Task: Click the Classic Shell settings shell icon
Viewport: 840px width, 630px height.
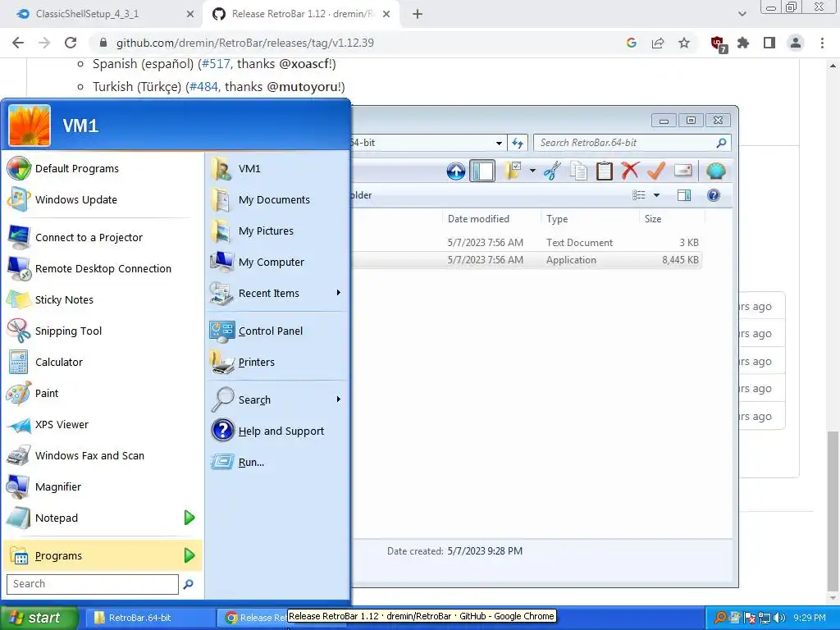Action: (x=715, y=171)
